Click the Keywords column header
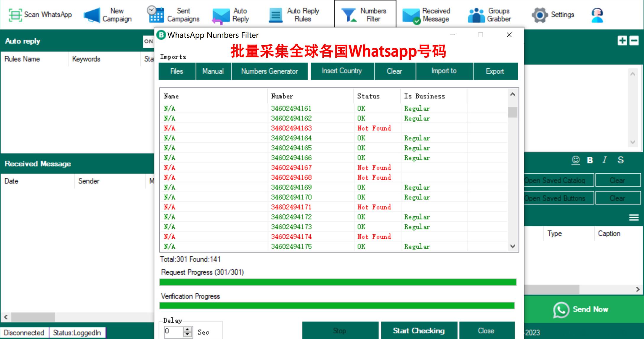This screenshot has height=339, width=644. 104,59
